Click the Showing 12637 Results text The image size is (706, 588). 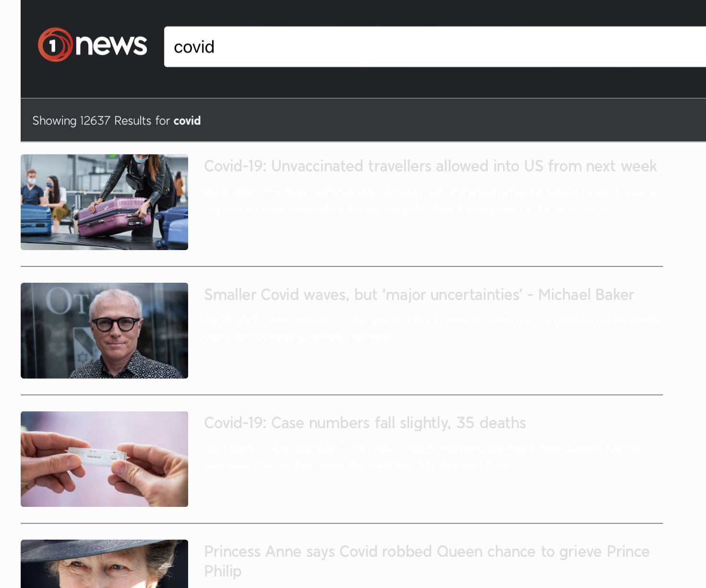(116, 120)
